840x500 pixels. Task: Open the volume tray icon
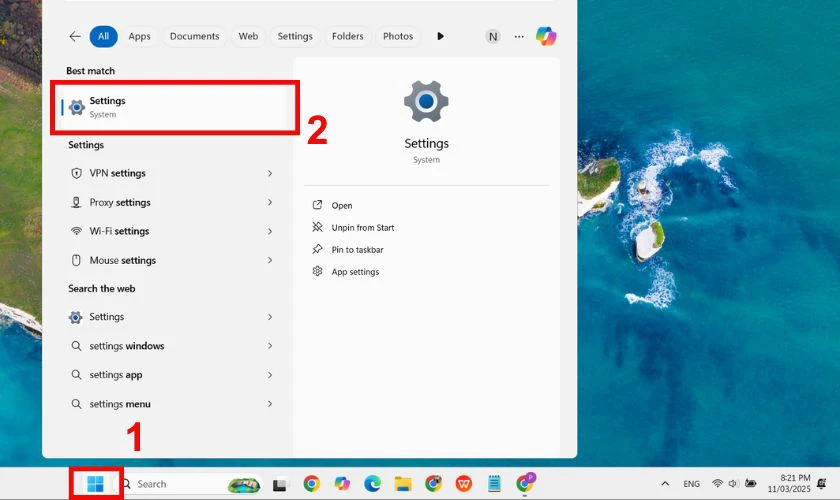click(733, 483)
